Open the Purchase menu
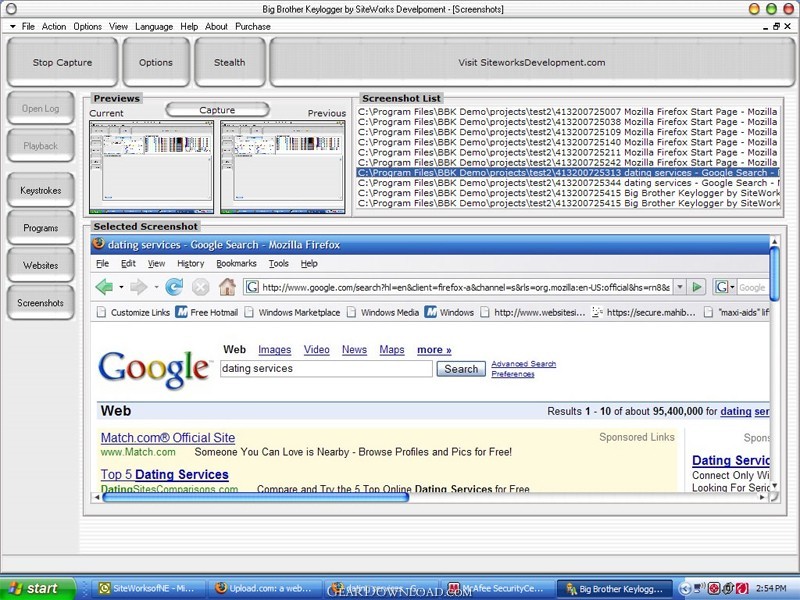 point(253,27)
